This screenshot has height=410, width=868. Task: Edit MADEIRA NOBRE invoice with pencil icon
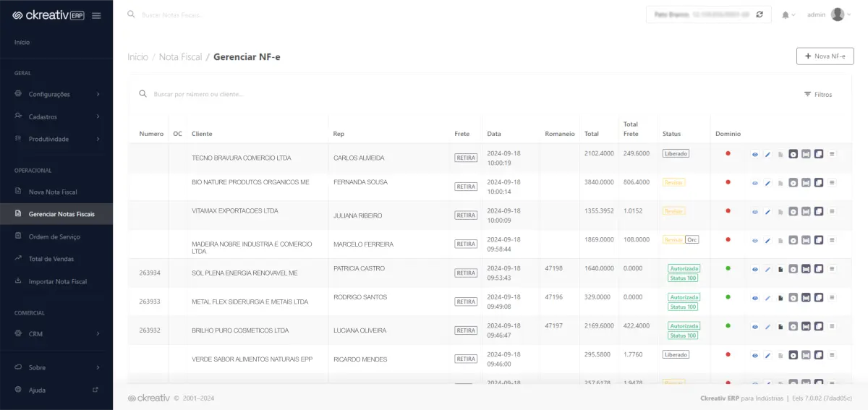[767, 240]
